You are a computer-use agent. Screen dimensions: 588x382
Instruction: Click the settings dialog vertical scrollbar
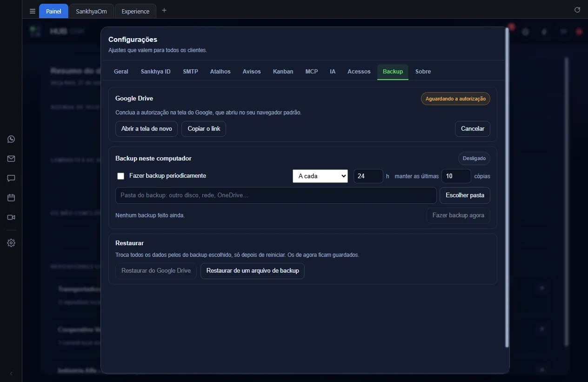[x=507, y=188]
